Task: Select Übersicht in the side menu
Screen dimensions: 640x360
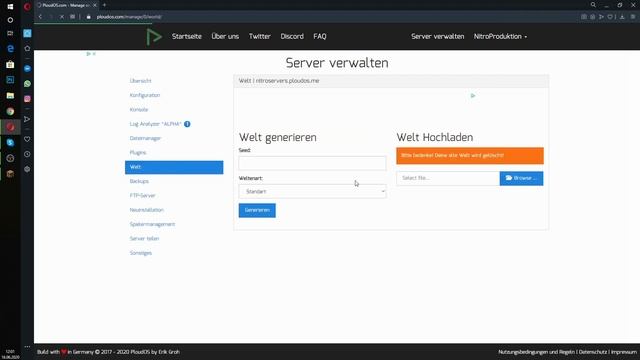Action: tap(140, 81)
